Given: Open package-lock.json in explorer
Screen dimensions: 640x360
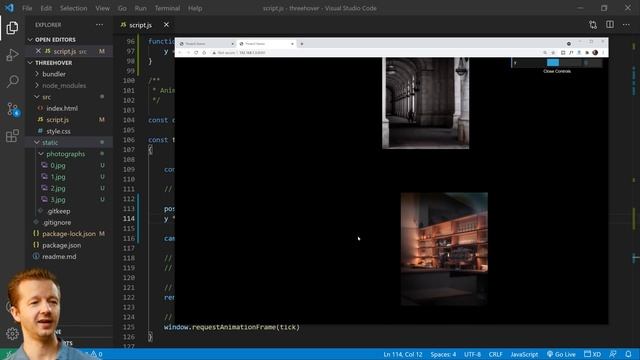Looking at the screenshot, I should pyautogui.click(x=69, y=234).
